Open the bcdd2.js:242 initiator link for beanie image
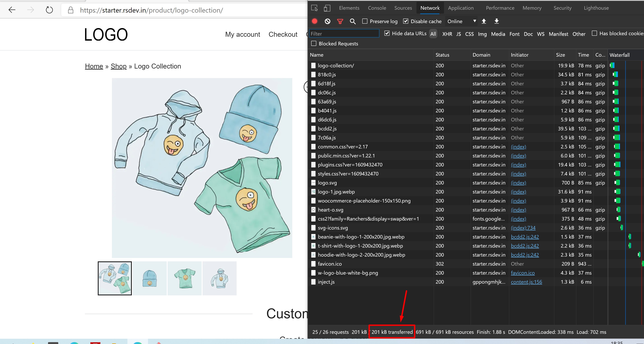This screenshot has width=644, height=344. point(524,237)
